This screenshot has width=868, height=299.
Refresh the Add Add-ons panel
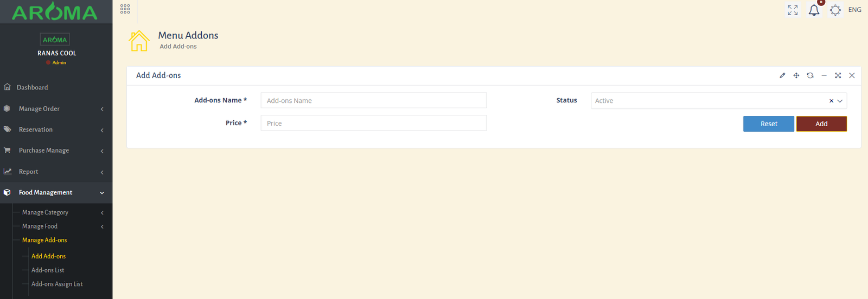coord(810,75)
